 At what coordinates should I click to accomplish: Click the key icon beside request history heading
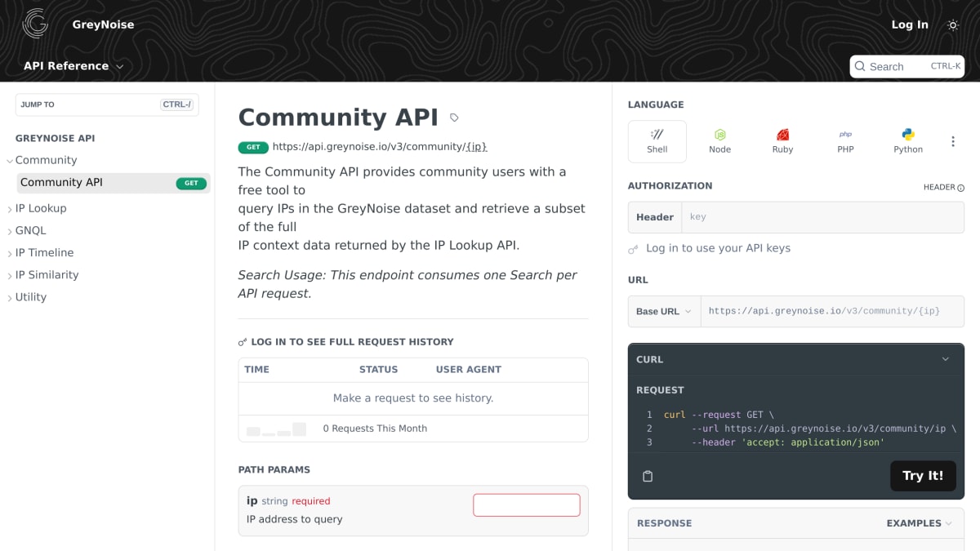(x=243, y=342)
